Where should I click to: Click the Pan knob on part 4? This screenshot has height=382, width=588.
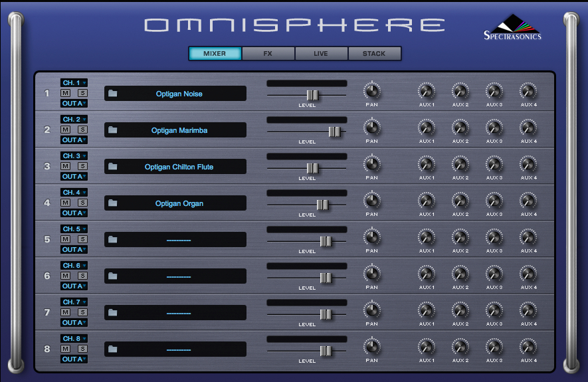371,201
